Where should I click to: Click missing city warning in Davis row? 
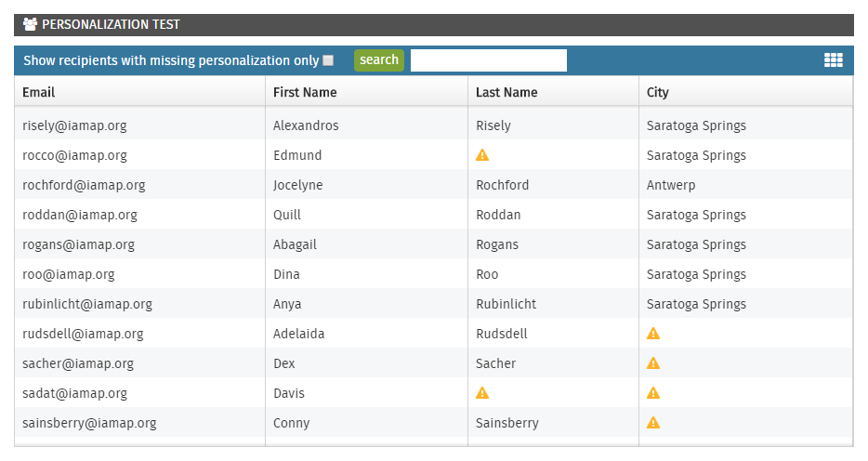click(653, 393)
